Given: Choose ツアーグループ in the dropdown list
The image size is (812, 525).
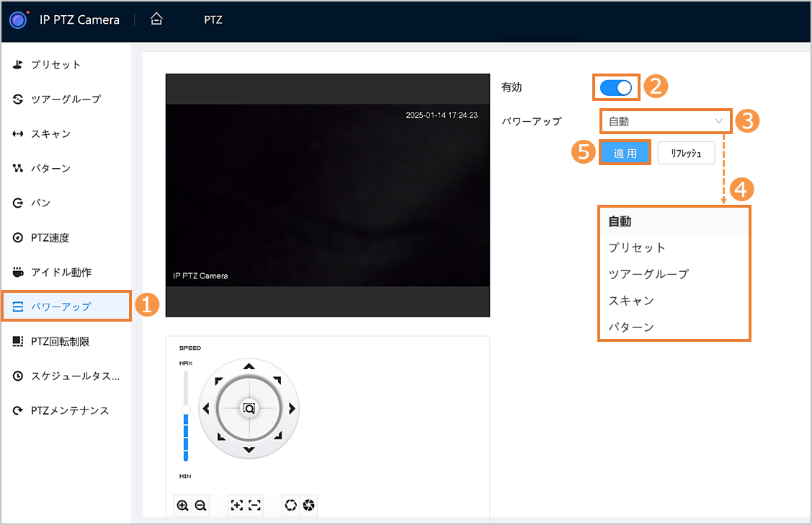Looking at the screenshot, I should tap(648, 274).
